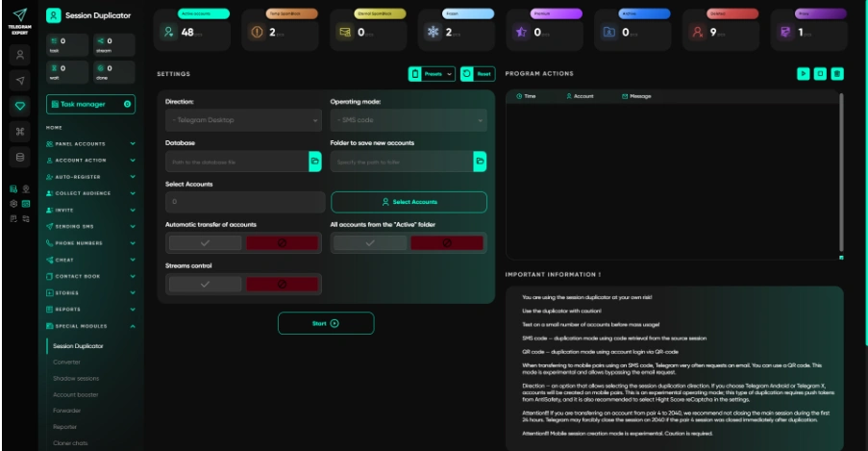Browse for database file via folder icon
Image resolution: width=868 pixels, height=451 pixels.
315,162
